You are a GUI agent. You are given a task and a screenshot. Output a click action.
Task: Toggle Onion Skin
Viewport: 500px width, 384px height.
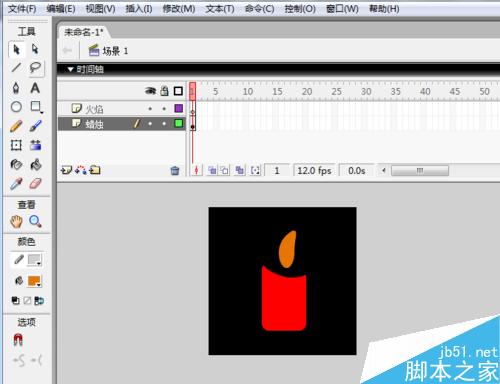pyautogui.click(x=212, y=170)
